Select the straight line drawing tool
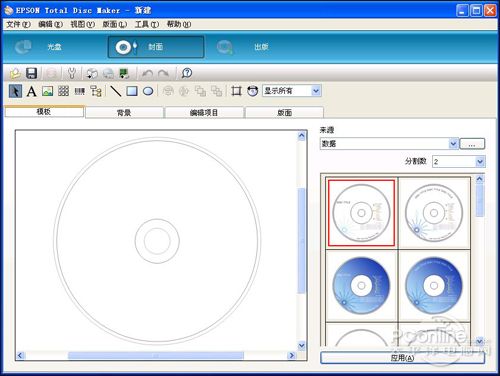This screenshot has height=376, width=500. 116,91
